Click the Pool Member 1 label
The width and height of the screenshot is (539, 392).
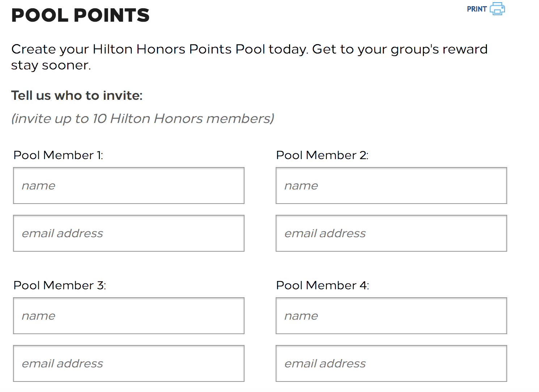coord(58,155)
